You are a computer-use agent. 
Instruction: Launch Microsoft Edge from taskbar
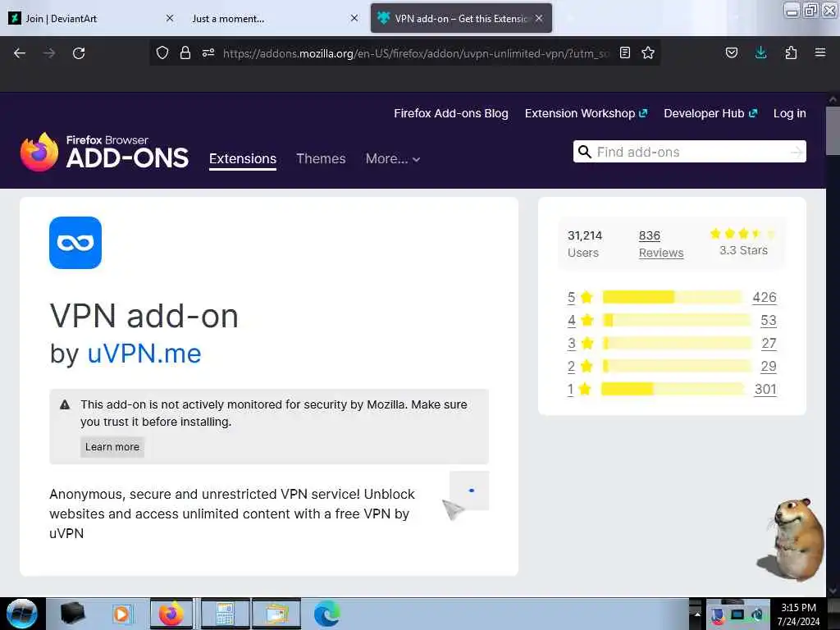pos(326,614)
